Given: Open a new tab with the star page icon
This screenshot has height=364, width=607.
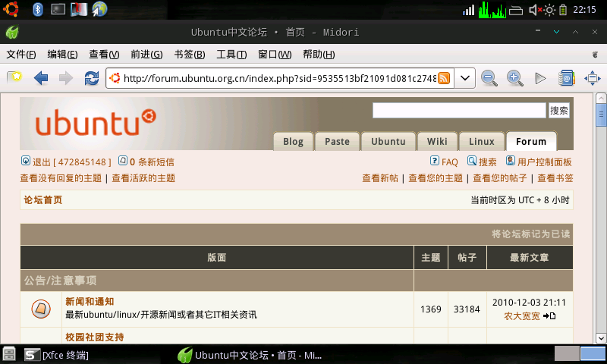Looking at the screenshot, I should coord(14,78).
